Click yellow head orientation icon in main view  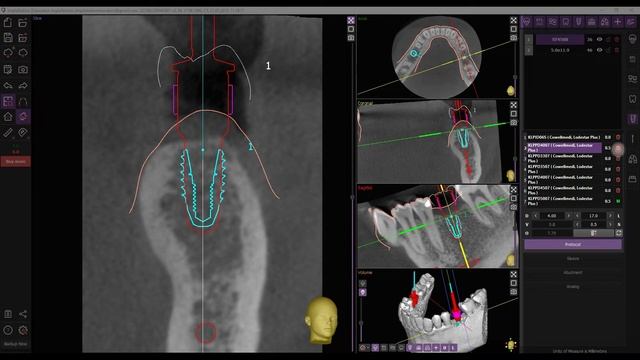(321, 320)
